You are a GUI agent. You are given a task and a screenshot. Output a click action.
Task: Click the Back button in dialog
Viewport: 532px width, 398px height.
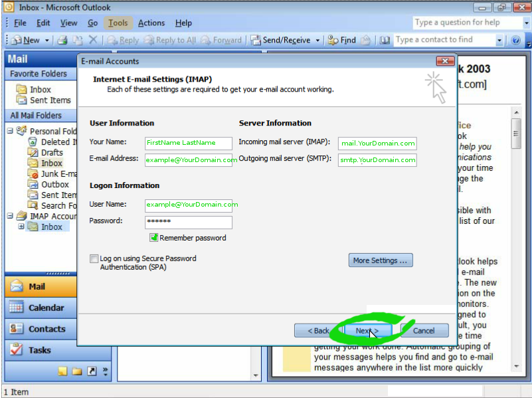pyautogui.click(x=317, y=330)
